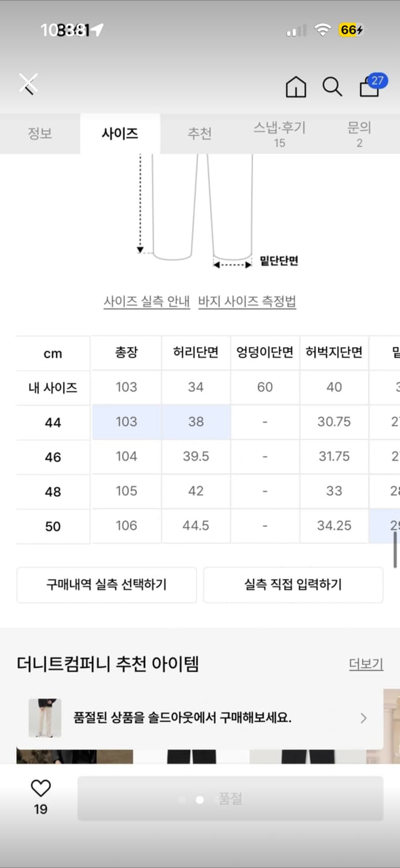This screenshot has height=868, width=400.
Task: Tap 더보기 next to 추천 아이템
Action: click(x=365, y=664)
